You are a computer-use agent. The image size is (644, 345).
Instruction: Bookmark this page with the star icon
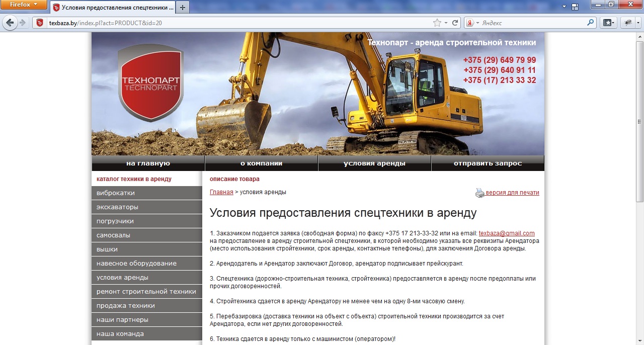437,23
